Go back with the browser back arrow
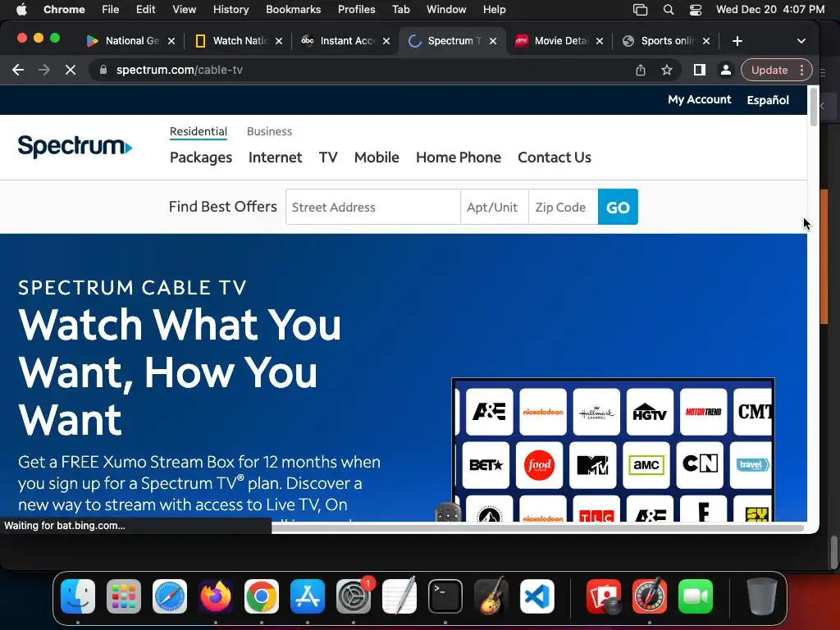Image resolution: width=840 pixels, height=630 pixels. pyautogui.click(x=18, y=70)
